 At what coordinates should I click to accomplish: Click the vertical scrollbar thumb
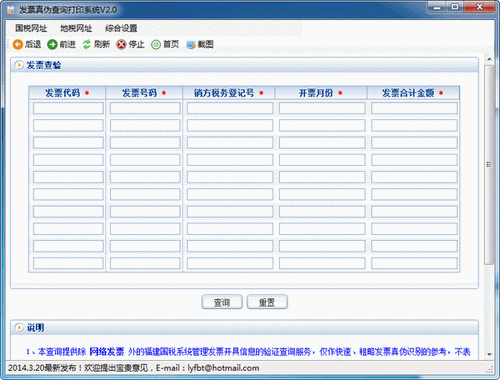tap(489, 164)
